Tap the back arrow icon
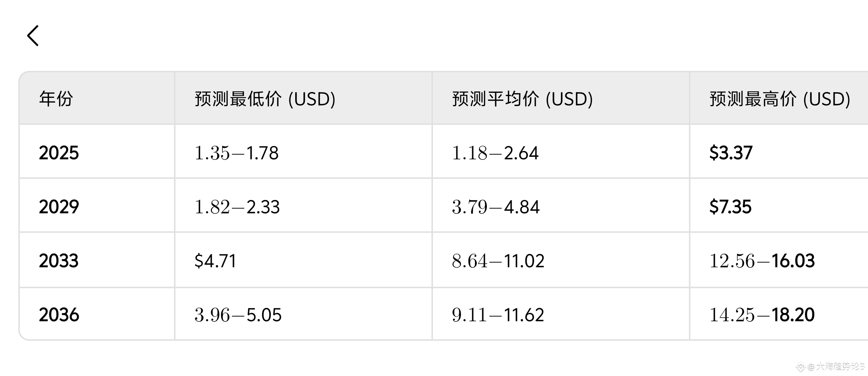 pyautogui.click(x=33, y=36)
